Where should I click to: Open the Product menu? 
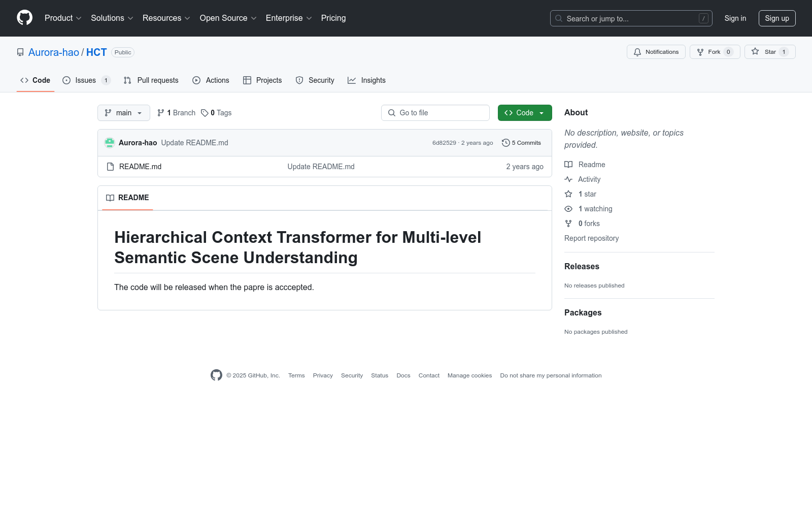point(63,18)
